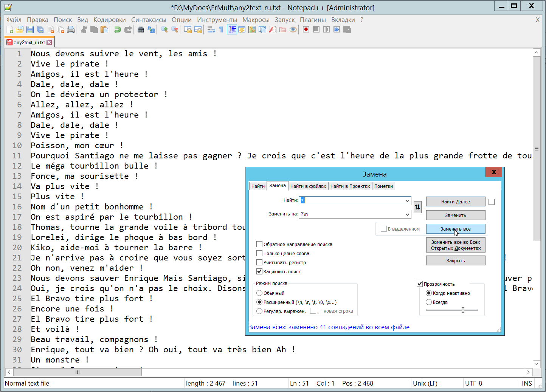The height and width of the screenshot is (392, 546).
Task: Uncheck the 'Зациклить поиск' checkbox
Action: pos(259,271)
